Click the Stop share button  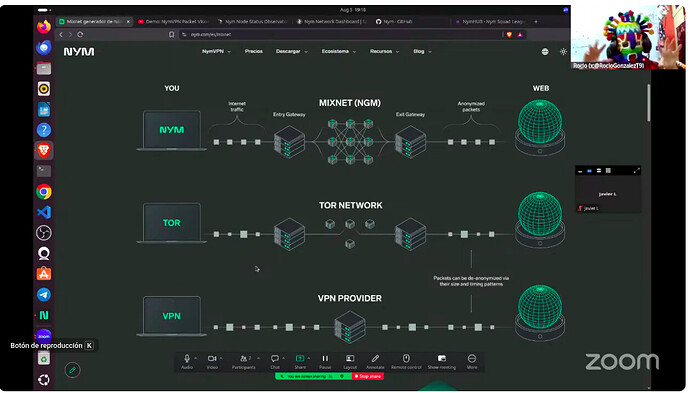(x=368, y=376)
